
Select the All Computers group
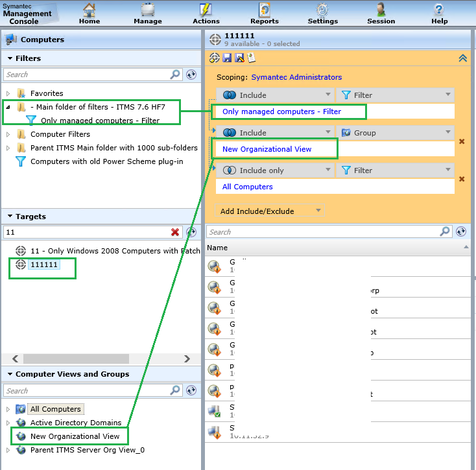56,409
